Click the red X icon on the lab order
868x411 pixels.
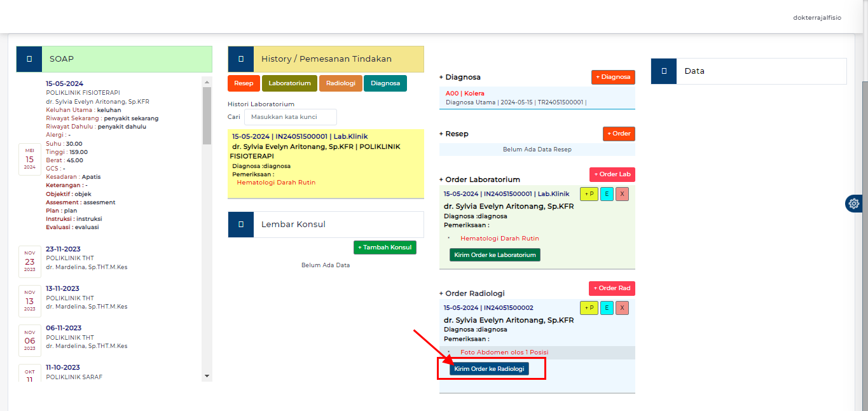(622, 193)
